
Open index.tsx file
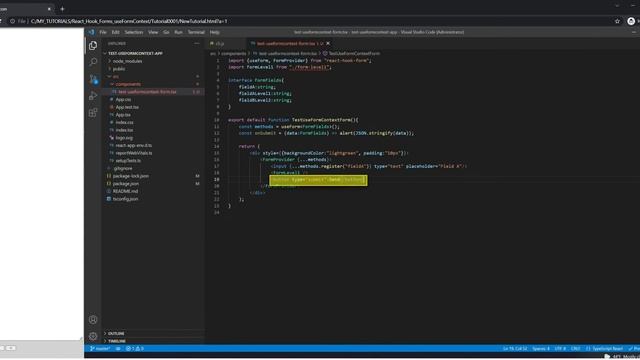[124, 130]
